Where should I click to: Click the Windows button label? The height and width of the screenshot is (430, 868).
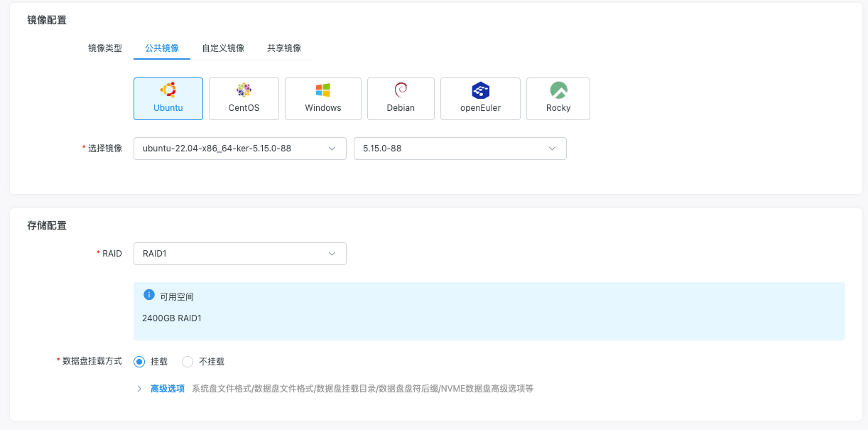click(x=323, y=108)
